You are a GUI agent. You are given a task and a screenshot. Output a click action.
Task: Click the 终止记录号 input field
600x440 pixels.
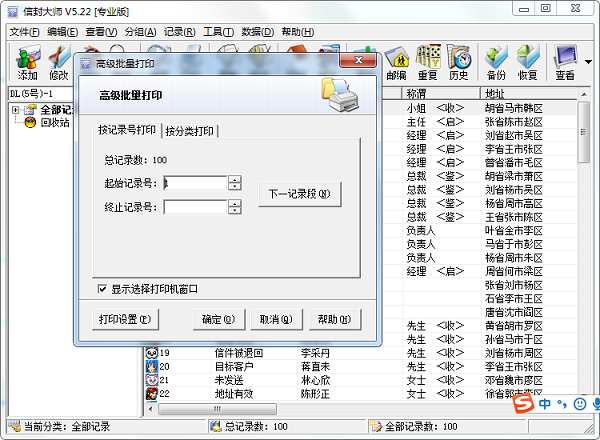pos(195,207)
